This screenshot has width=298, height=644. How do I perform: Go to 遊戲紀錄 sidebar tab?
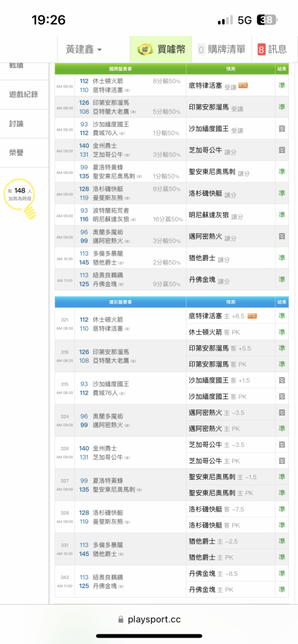coord(23,94)
